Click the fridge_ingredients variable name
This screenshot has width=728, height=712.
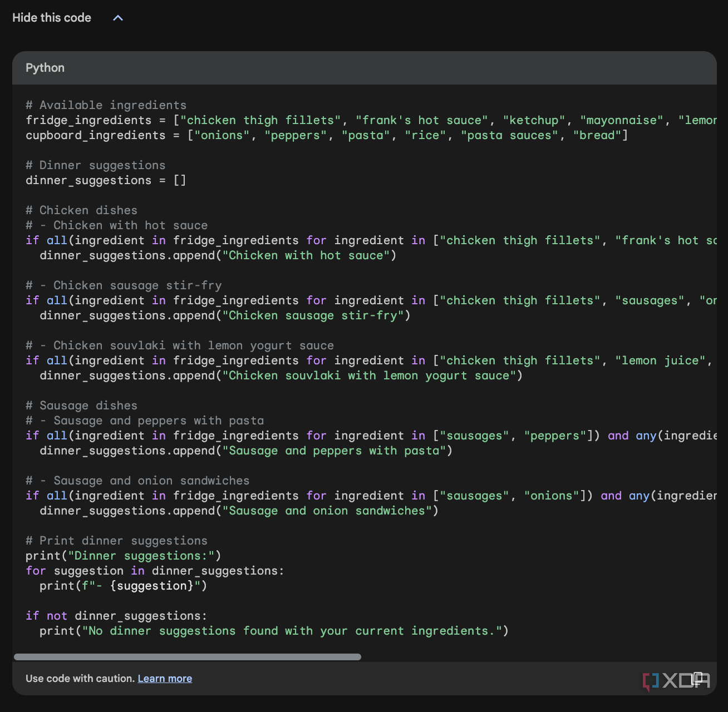(x=88, y=120)
